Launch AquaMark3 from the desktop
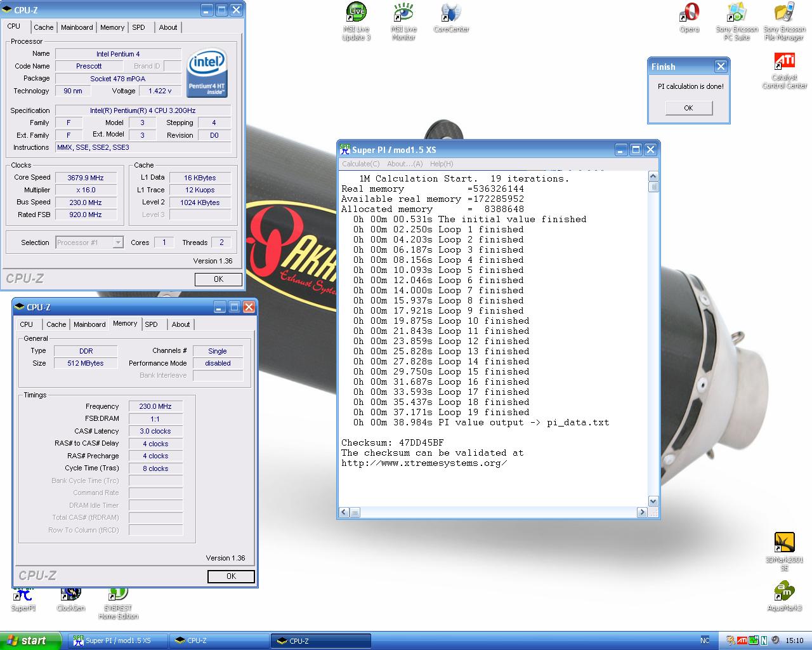Screen dimensions: 812x650 click(x=785, y=592)
